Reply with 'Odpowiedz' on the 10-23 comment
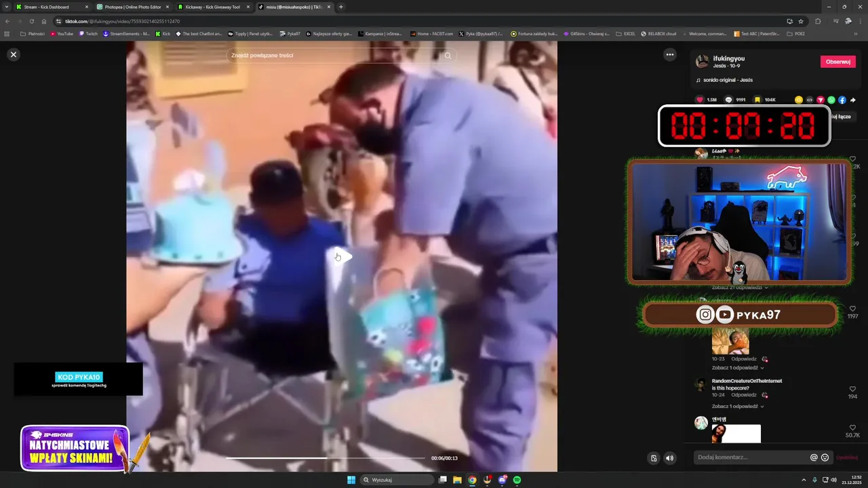Image resolution: width=868 pixels, height=488 pixels. pyautogui.click(x=744, y=359)
